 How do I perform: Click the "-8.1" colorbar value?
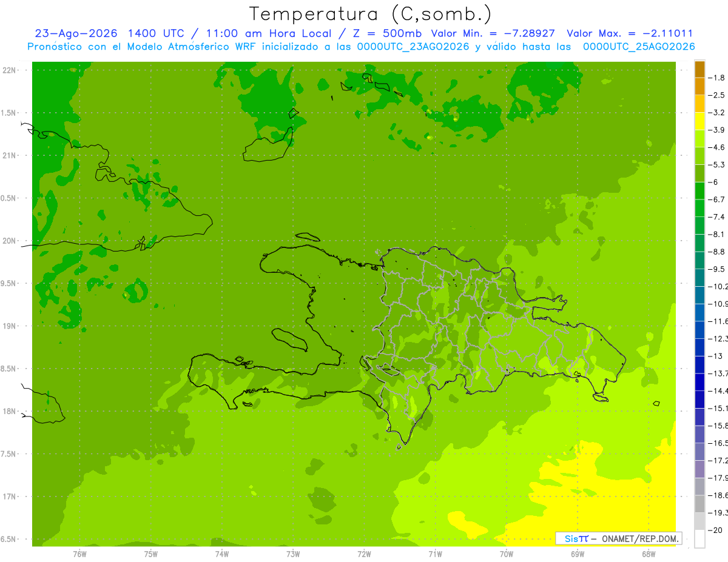coord(718,234)
